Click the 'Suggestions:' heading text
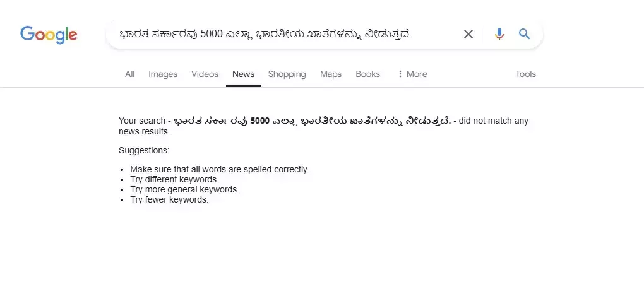This screenshot has height=296, width=644. pyautogui.click(x=144, y=150)
